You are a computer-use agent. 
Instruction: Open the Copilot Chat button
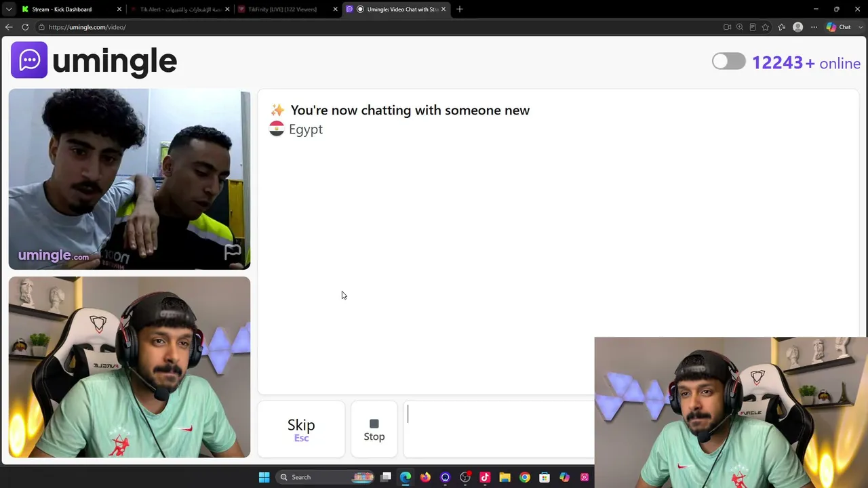839,27
